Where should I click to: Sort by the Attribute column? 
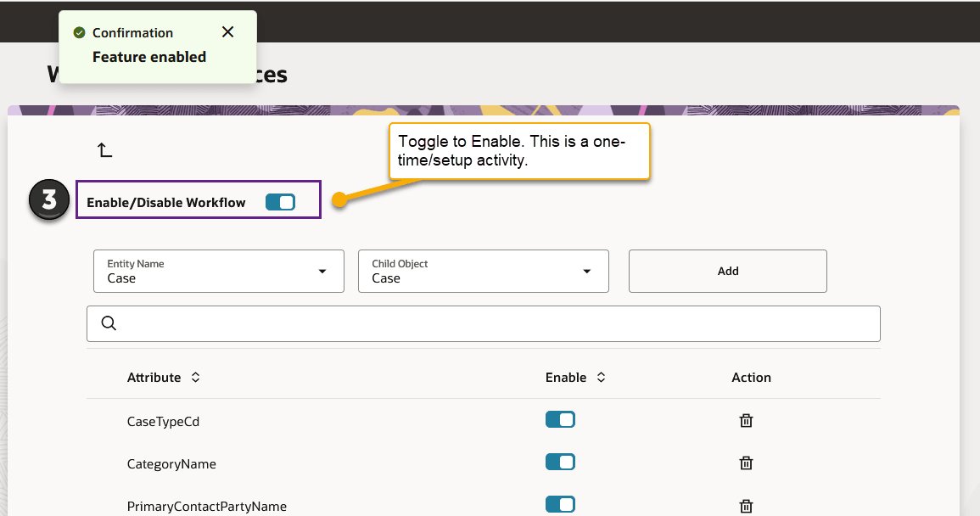(195, 378)
